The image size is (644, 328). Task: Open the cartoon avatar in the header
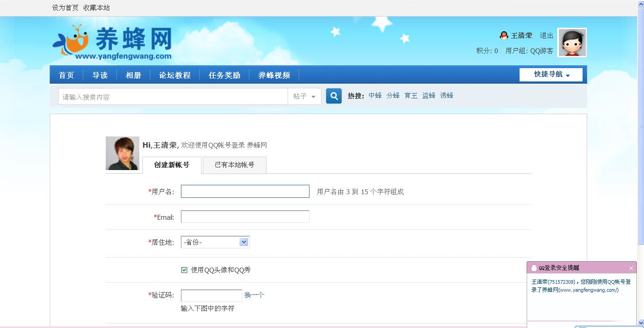pyautogui.click(x=572, y=43)
